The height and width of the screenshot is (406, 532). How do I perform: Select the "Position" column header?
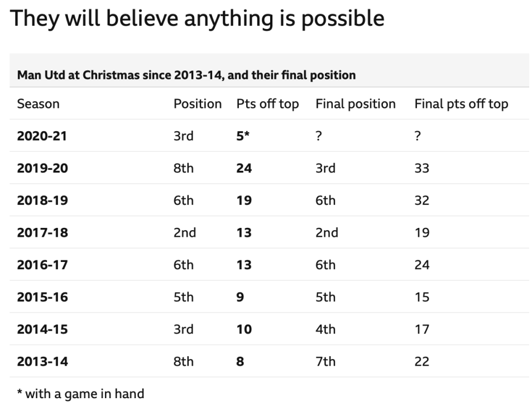(x=197, y=104)
